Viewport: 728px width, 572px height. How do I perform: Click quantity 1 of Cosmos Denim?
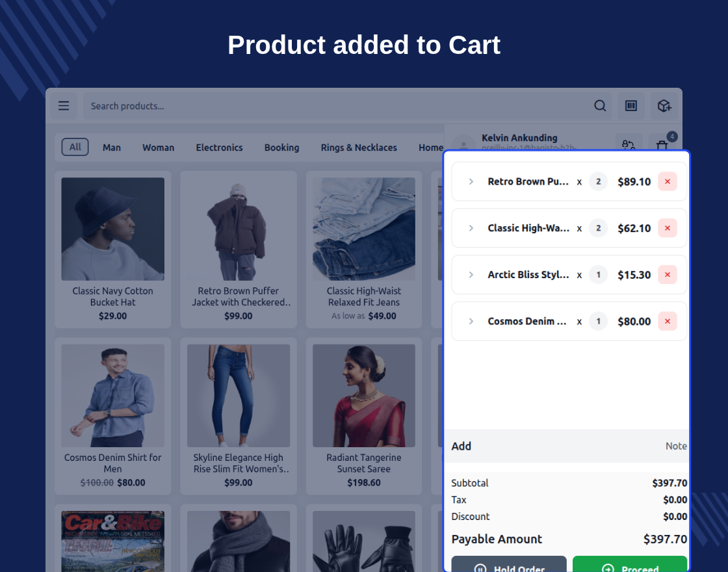[x=599, y=321]
